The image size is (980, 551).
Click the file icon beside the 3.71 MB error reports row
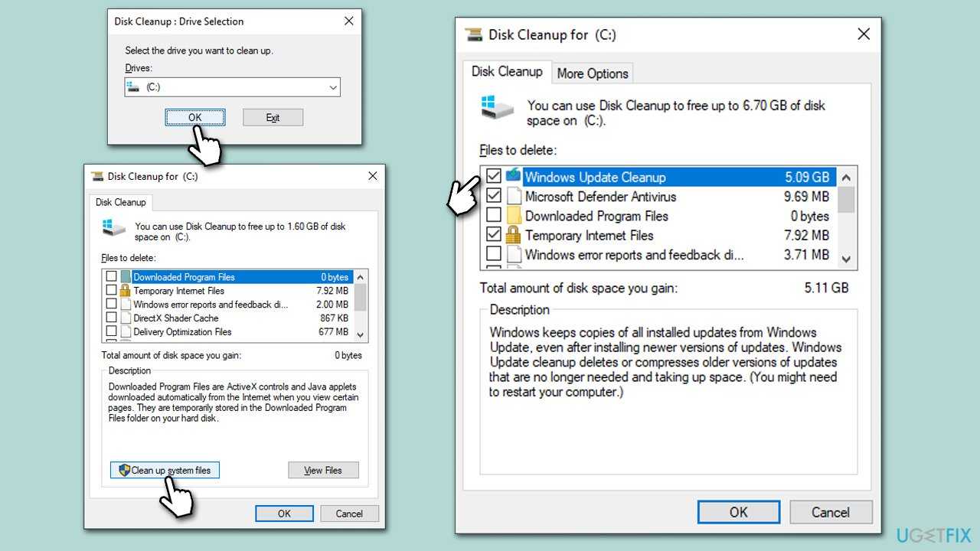[513, 254]
